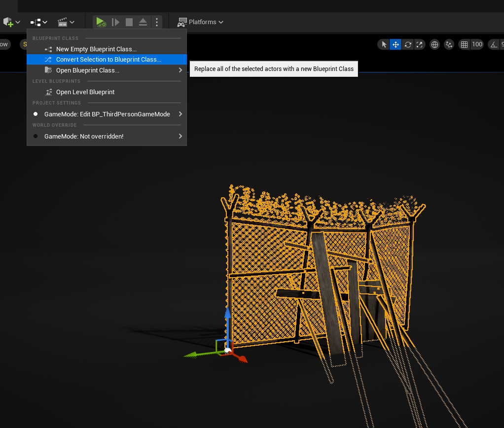Click the Skip frame advance icon
This screenshot has width=504, height=428.
point(115,22)
